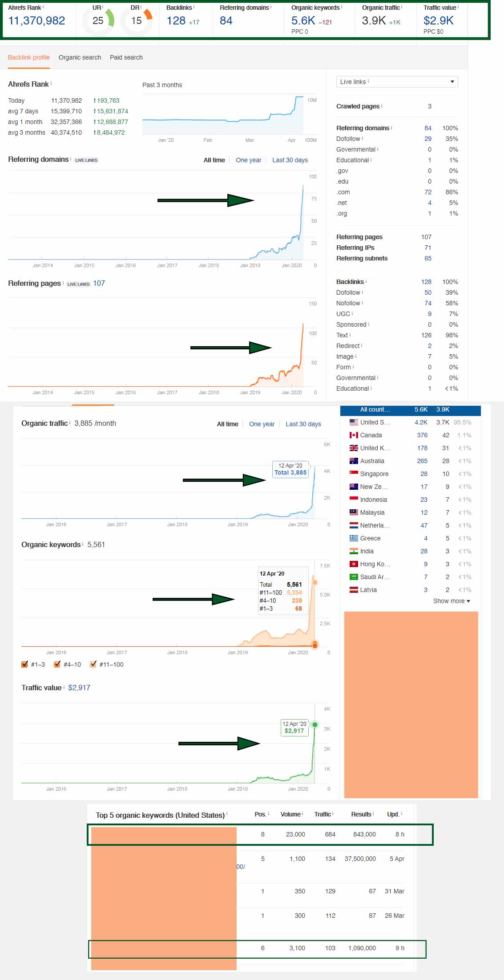Screen dimensions: 504x980
Task: Click the Malaysia flag icon
Action: (x=354, y=512)
